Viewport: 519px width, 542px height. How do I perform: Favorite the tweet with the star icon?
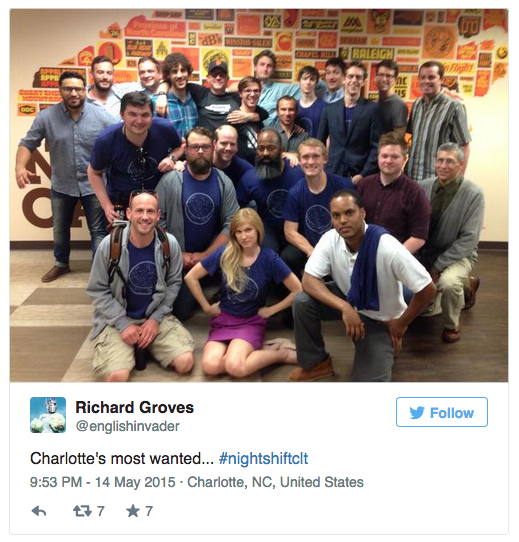point(133,511)
